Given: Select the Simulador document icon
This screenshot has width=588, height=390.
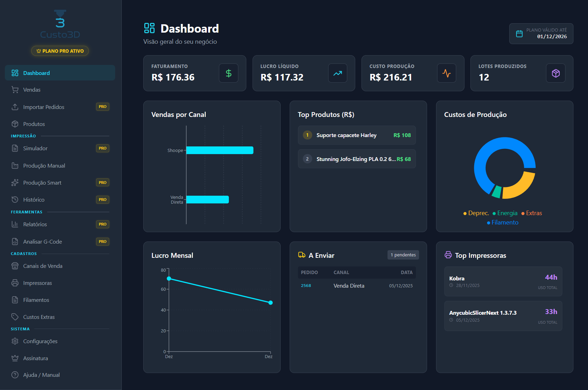Looking at the screenshot, I should 15,148.
